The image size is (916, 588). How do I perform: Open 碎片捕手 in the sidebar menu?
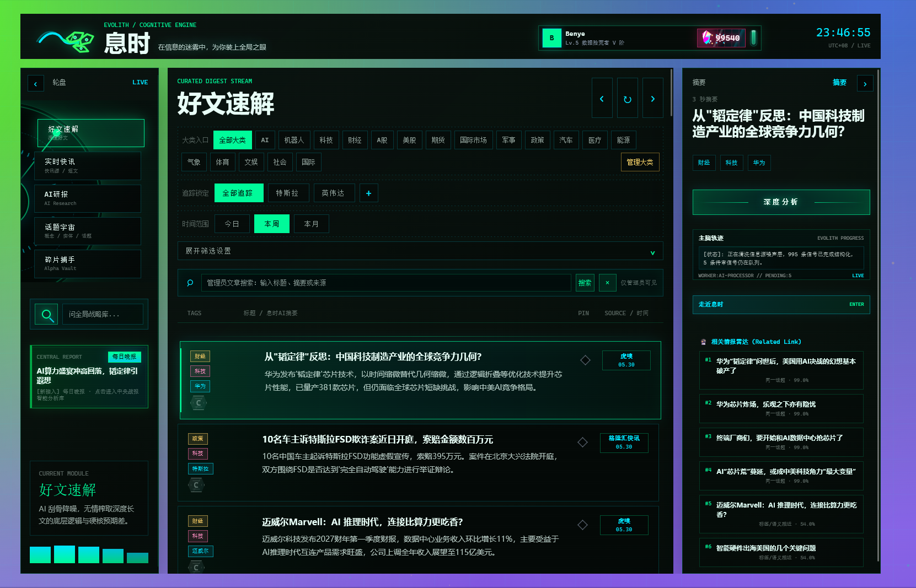tap(87, 263)
